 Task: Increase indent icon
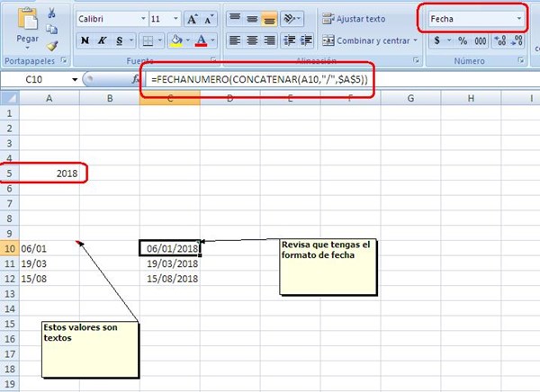(306, 40)
